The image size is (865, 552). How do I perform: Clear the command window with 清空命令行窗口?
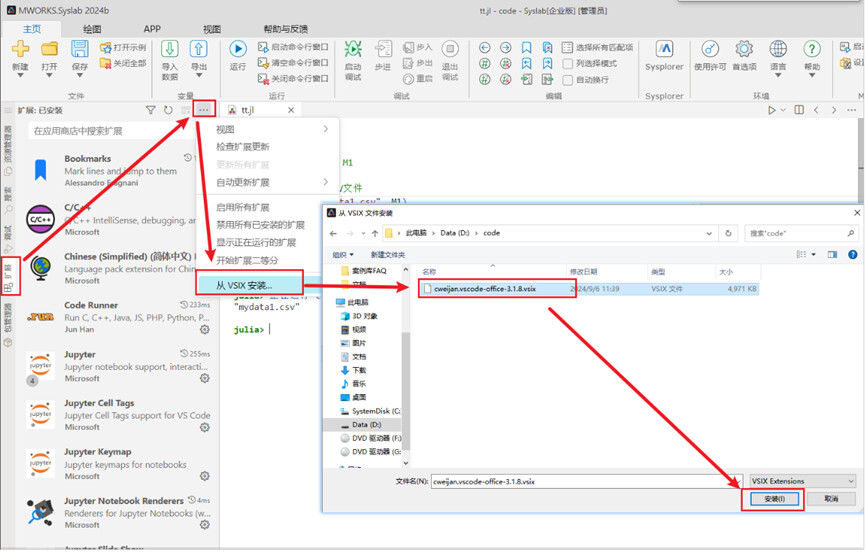tap(293, 62)
